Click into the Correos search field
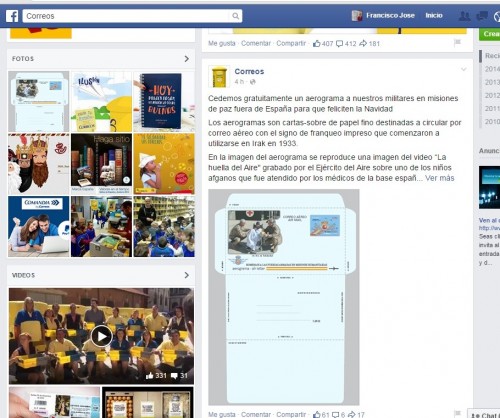The image size is (500, 418). [127, 16]
